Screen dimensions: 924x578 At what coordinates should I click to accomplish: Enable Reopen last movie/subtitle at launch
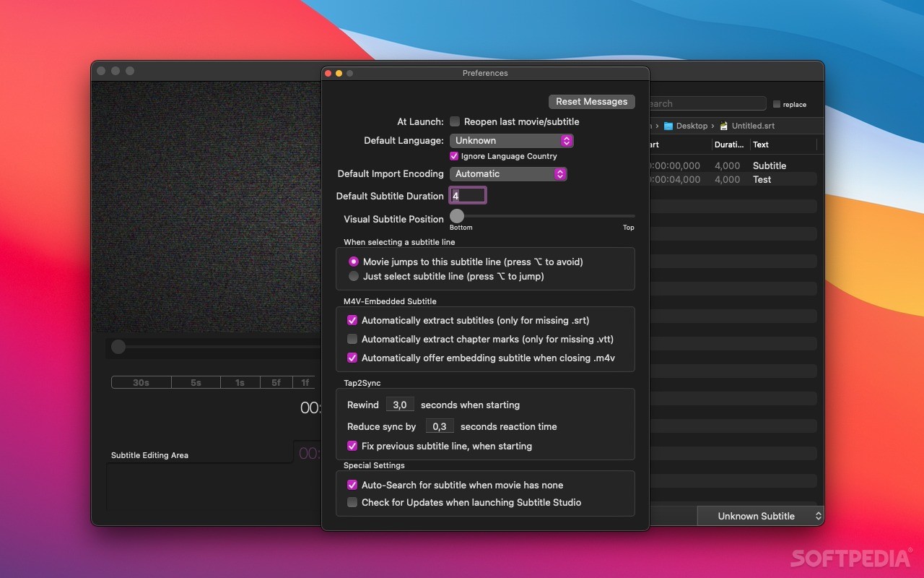pyautogui.click(x=456, y=121)
